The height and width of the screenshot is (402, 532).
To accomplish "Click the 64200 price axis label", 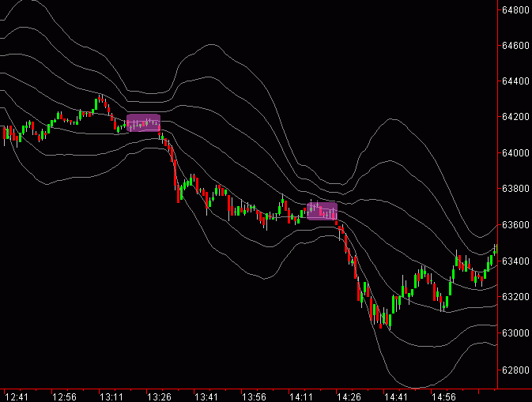I will 515,117.
